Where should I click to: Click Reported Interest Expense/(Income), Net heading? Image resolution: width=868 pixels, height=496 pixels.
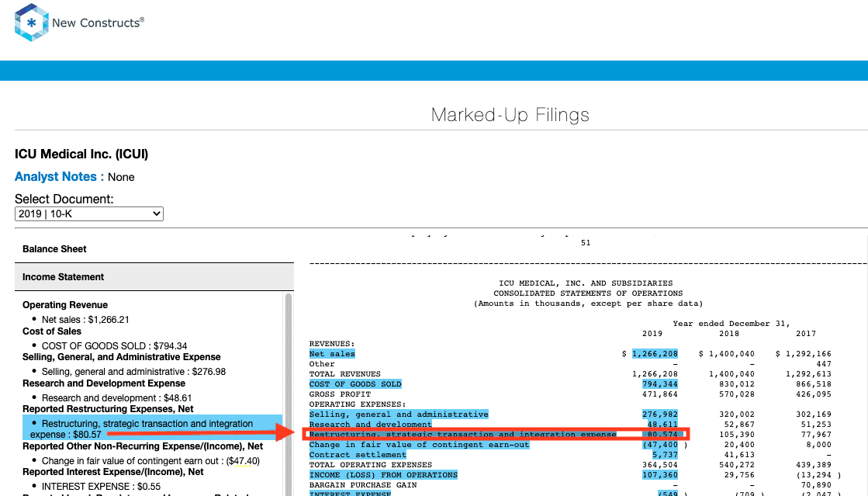113,472
